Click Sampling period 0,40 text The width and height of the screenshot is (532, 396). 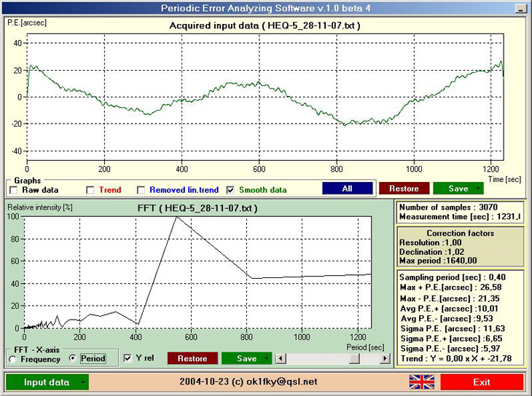(x=453, y=277)
